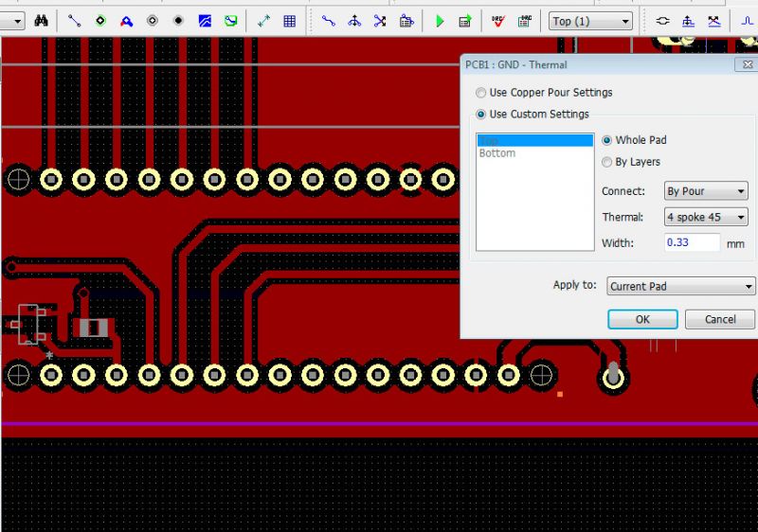Open the Apply to Current Pad dropdown
The image size is (758, 532).
coord(680,286)
